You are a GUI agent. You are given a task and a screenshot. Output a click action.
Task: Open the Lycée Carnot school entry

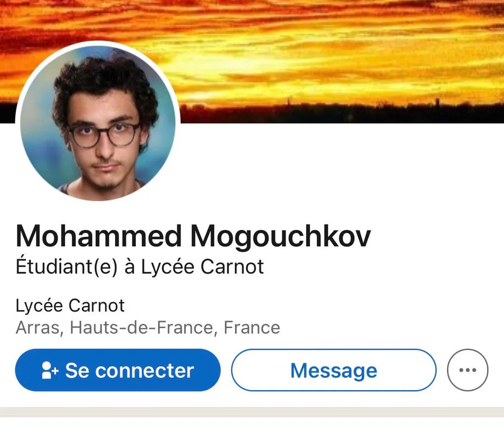[x=70, y=305]
